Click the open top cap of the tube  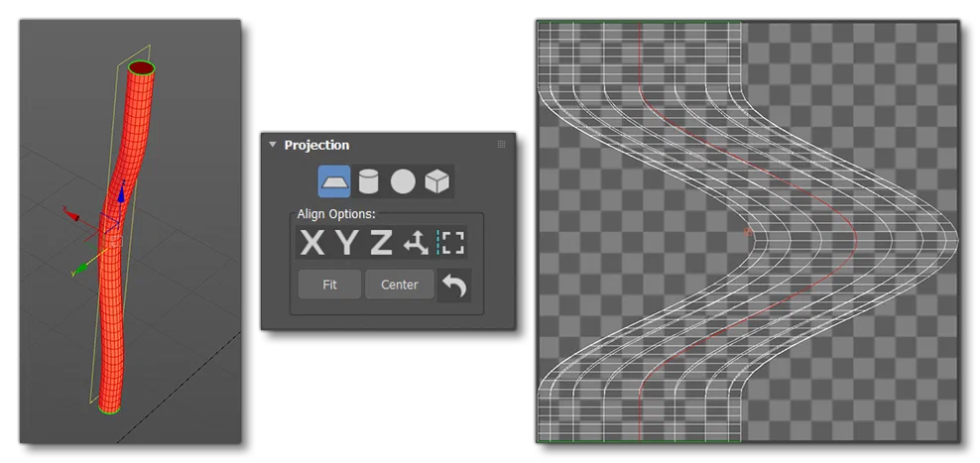coord(141,67)
